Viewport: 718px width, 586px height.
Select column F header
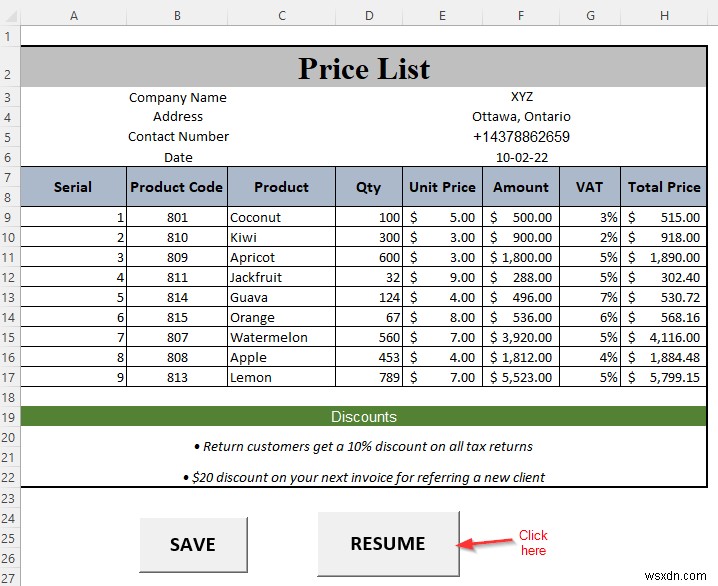(521, 16)
